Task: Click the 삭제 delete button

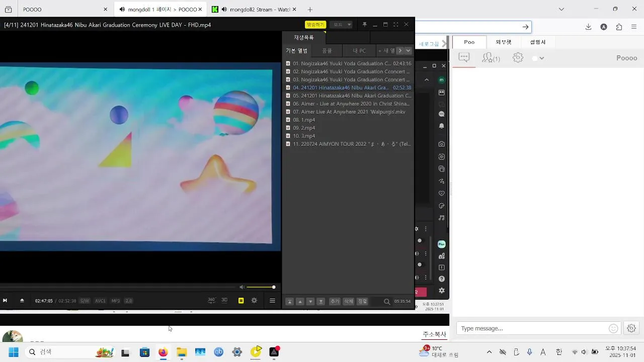Action: coord(349,302)
